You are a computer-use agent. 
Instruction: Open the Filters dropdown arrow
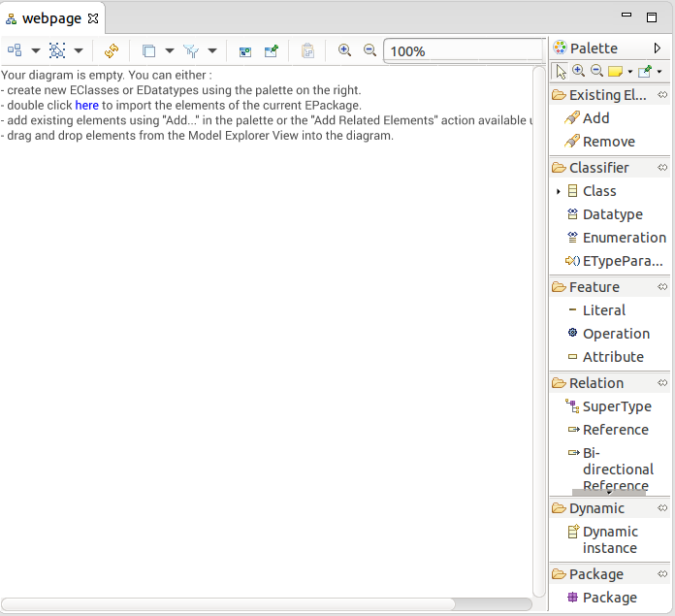(212, 50)
